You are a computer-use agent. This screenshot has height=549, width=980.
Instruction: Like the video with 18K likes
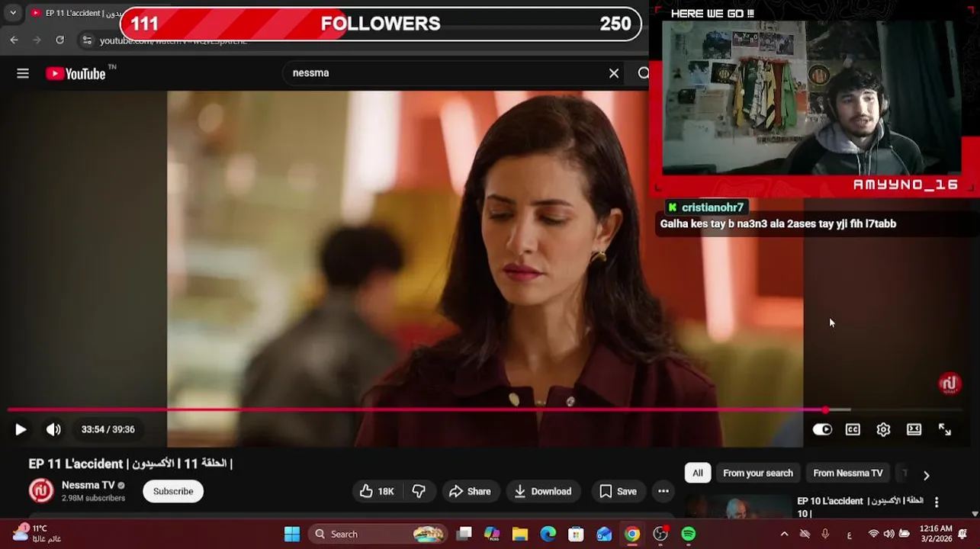[378, 492]
